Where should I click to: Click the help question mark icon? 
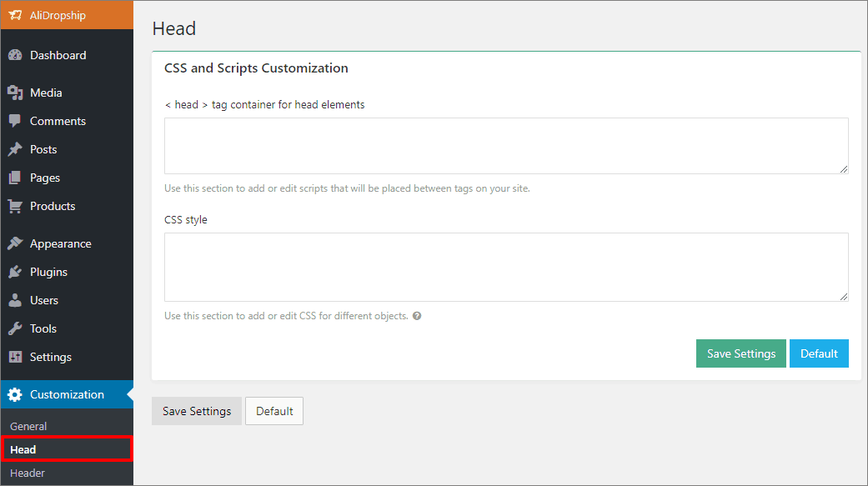(417, 315)
